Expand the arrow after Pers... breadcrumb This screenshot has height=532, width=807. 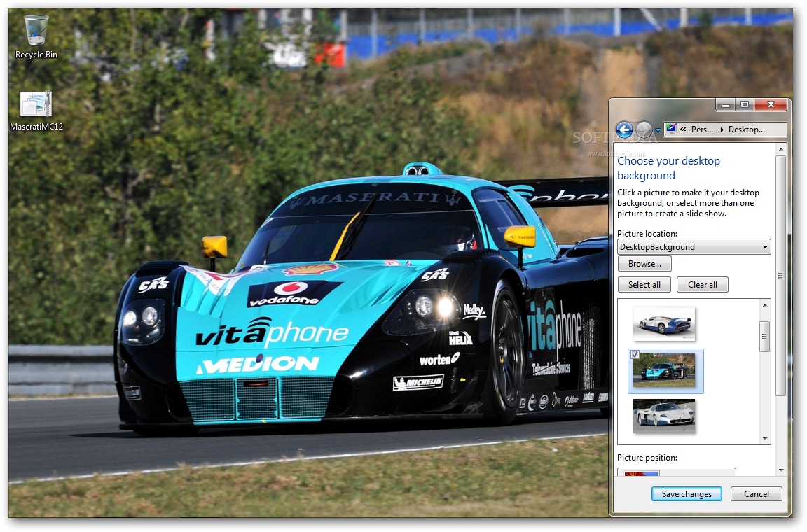click(x=722, y=129)
